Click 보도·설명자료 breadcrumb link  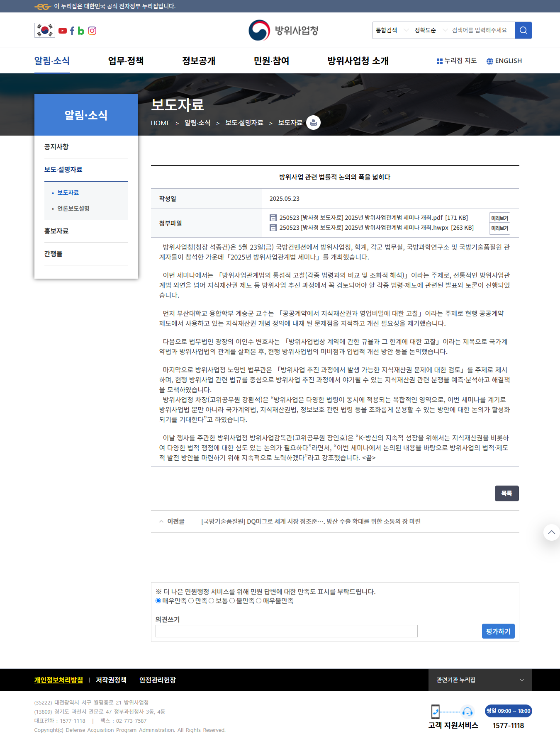click(x=244, y=123)
